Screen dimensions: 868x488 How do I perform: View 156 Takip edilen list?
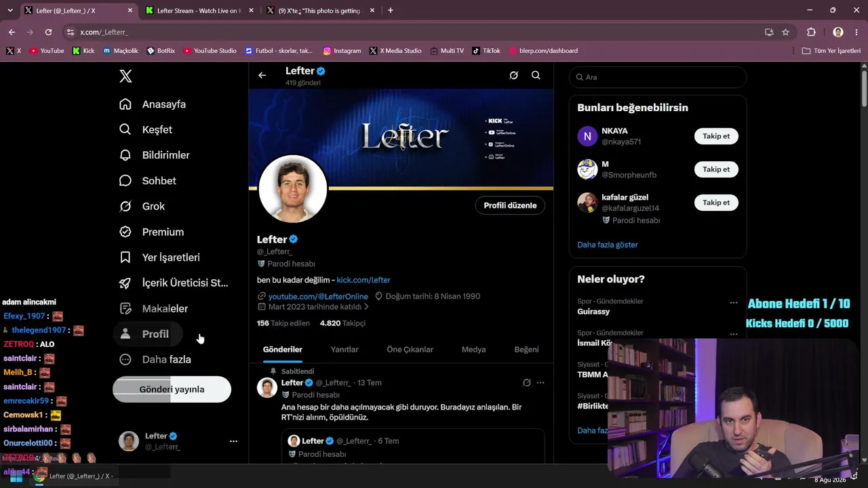pyautogui.click(x=283, y=323)
